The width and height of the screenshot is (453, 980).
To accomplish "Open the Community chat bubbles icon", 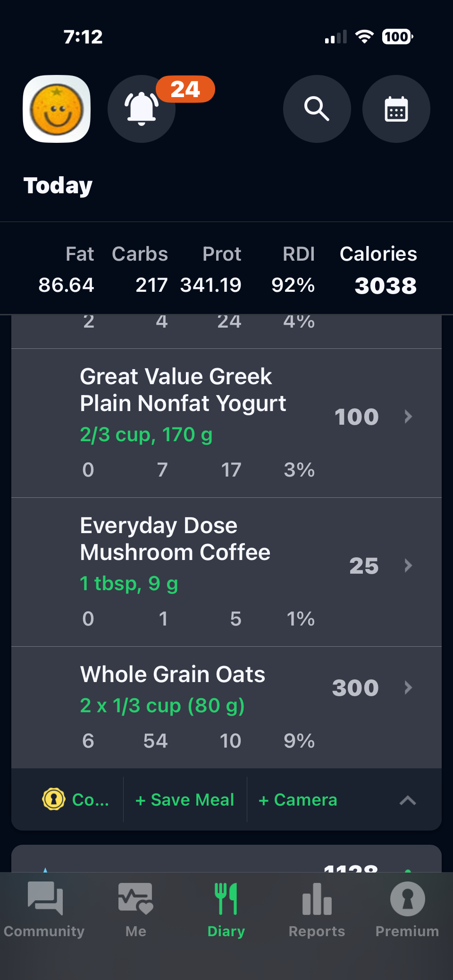I will tap(45, 898).
